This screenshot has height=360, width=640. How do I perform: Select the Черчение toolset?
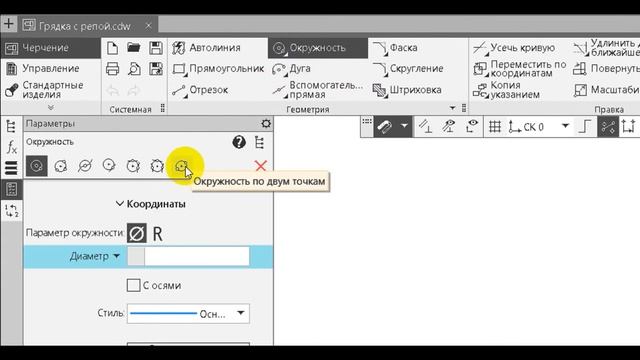pos(51,48)
